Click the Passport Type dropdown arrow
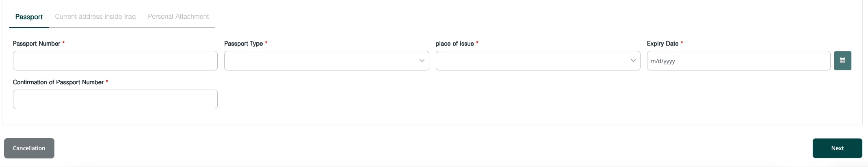This screenshot has width=868, height=167. 422,61
